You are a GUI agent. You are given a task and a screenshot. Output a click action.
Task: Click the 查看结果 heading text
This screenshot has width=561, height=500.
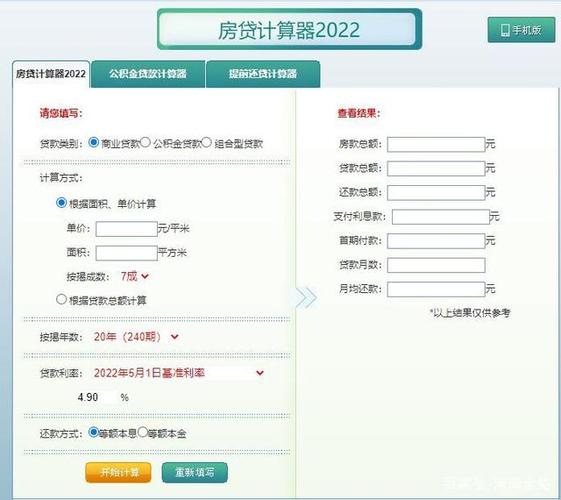pos(359,113)
